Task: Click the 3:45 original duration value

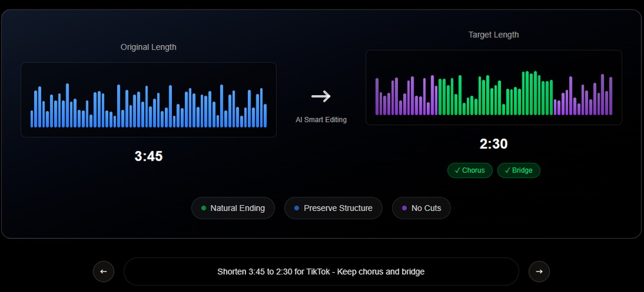Action: point(149,156)
